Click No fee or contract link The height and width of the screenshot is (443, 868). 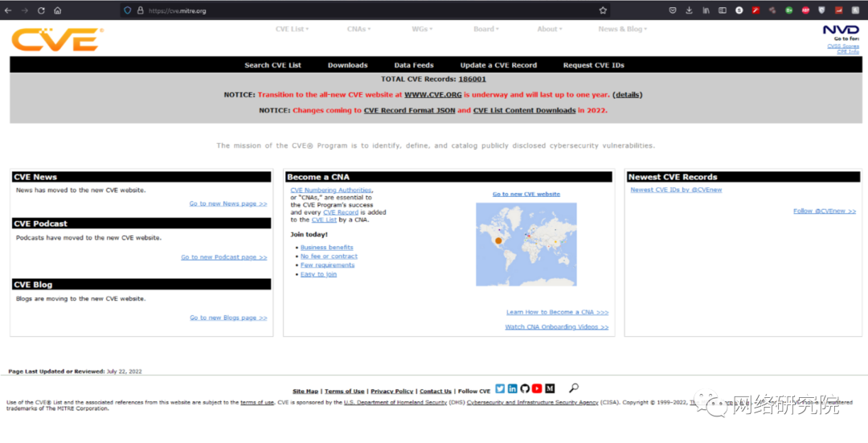pyautogui.click(x=329, y=256)
